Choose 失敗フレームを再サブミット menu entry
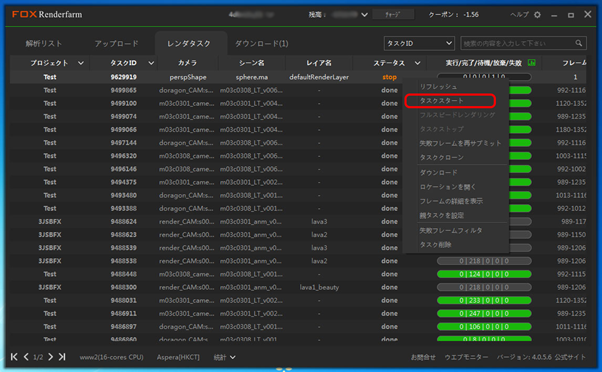Screen dimensions: 602x372 460,143
